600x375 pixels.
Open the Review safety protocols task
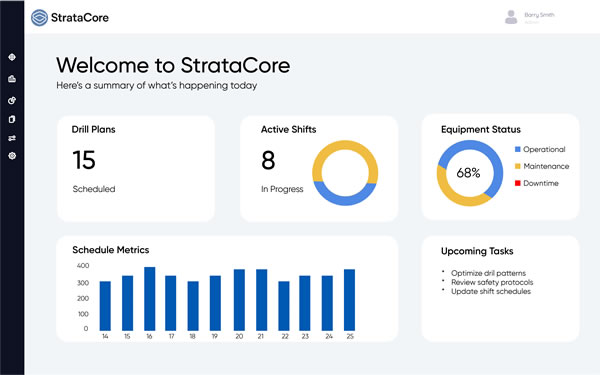pos(492,282)
